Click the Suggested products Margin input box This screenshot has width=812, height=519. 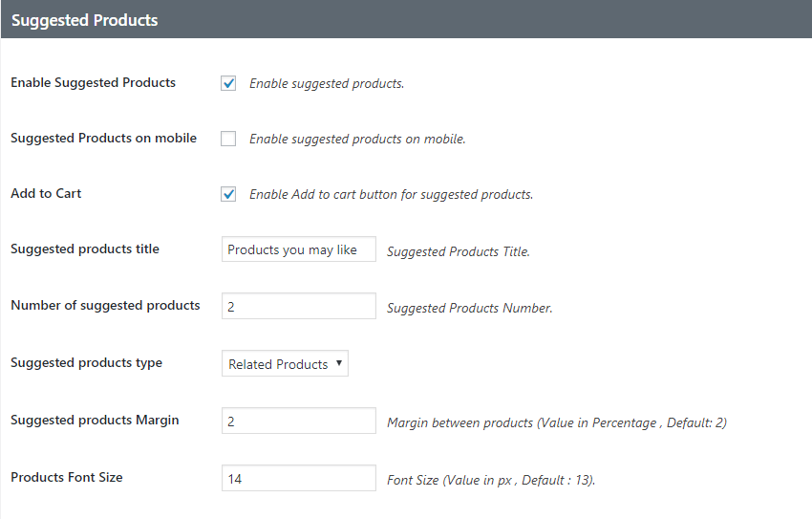click(298, 422)
